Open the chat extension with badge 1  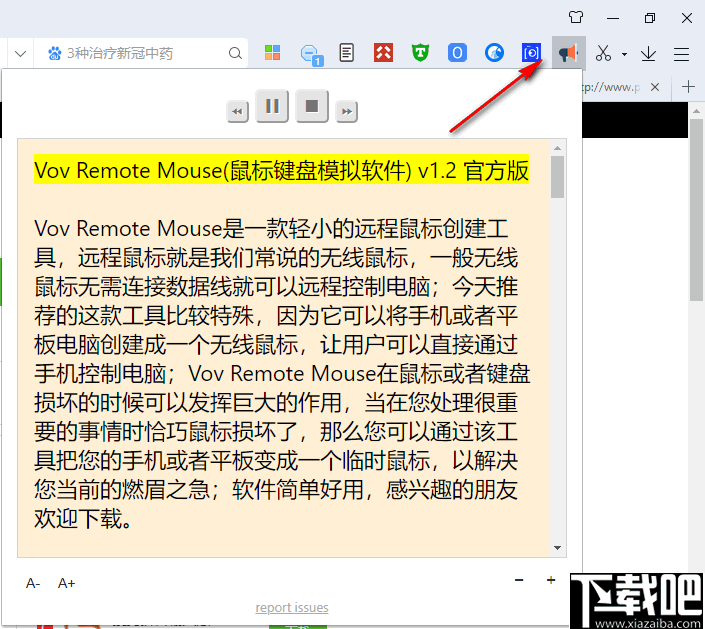pos(311,54)
